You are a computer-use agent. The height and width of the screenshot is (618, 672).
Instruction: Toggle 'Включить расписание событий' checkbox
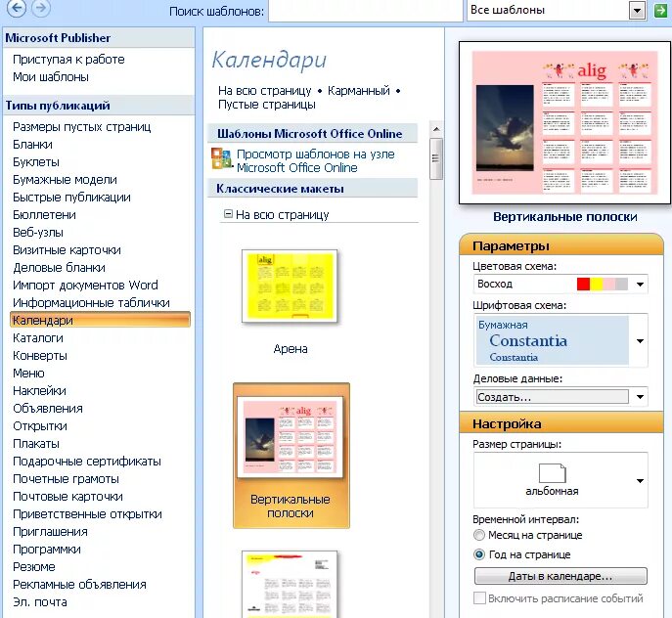[479, 597]
